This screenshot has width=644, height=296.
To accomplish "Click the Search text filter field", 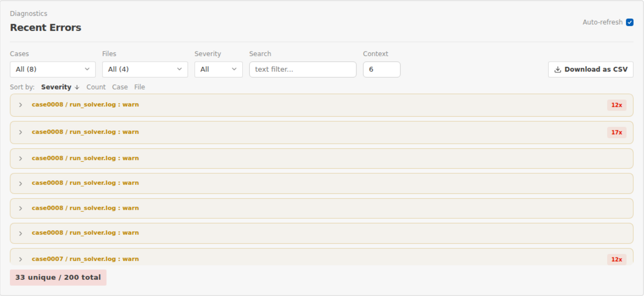I will pyautogui.click(x=303, y=69).
